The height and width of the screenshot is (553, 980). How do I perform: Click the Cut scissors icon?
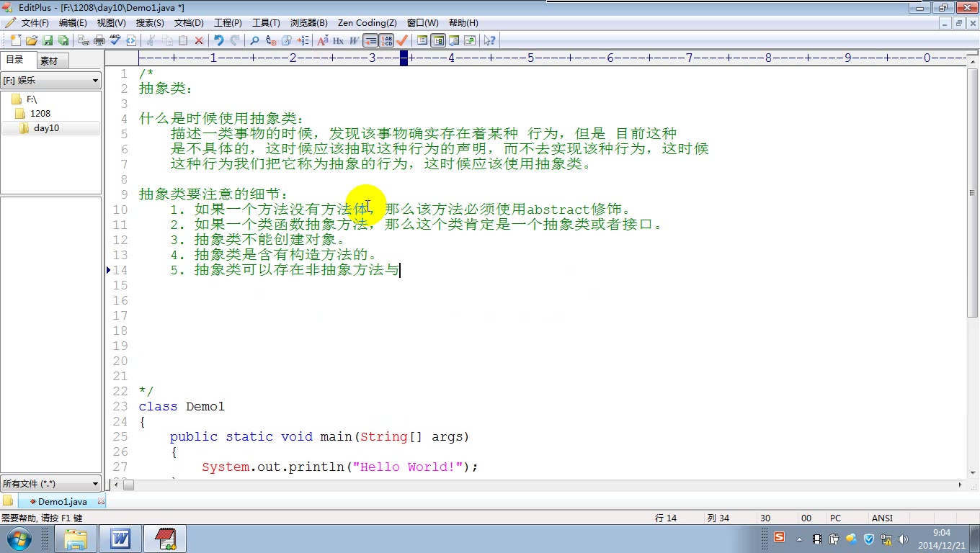pos(150,40)
